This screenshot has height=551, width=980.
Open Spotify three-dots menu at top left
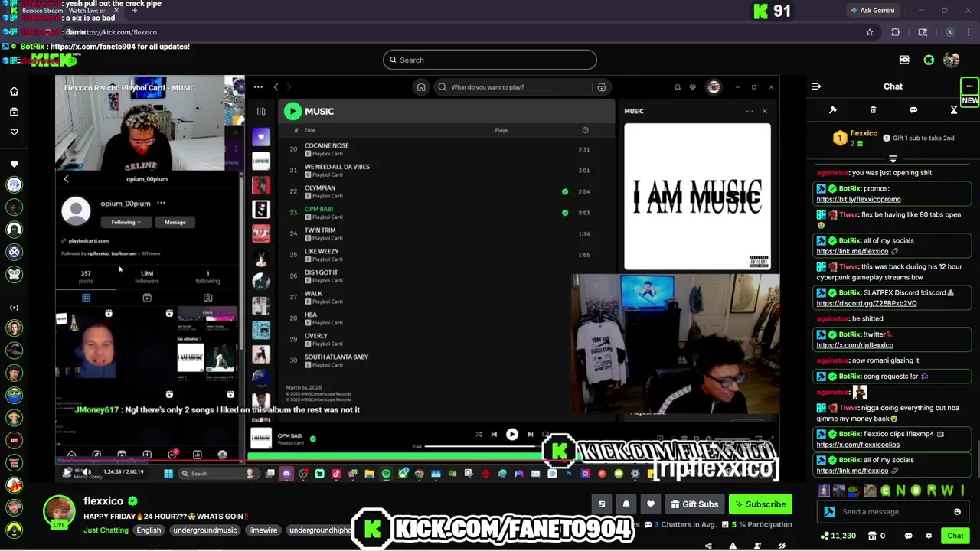coord(258,87)
